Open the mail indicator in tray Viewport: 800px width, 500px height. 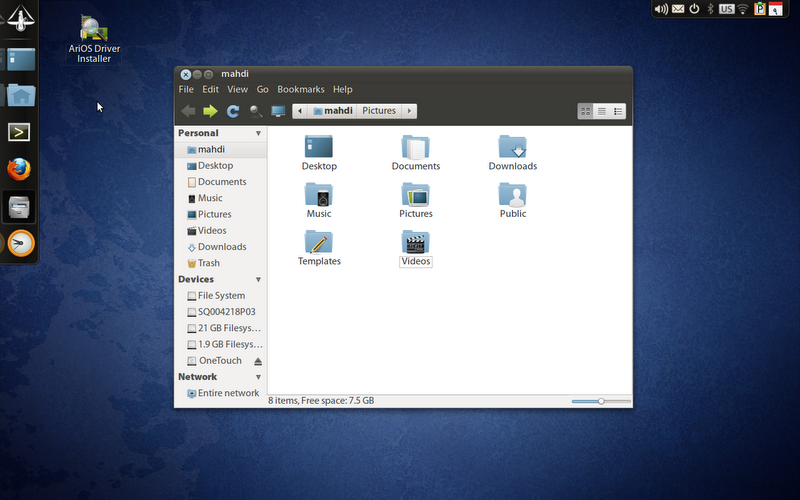tap(678, 9)
